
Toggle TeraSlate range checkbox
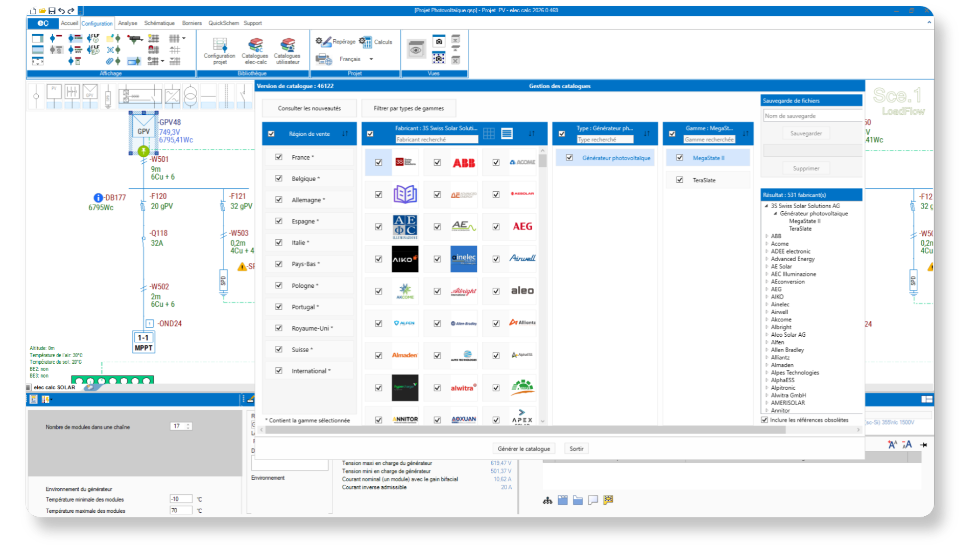680,180
